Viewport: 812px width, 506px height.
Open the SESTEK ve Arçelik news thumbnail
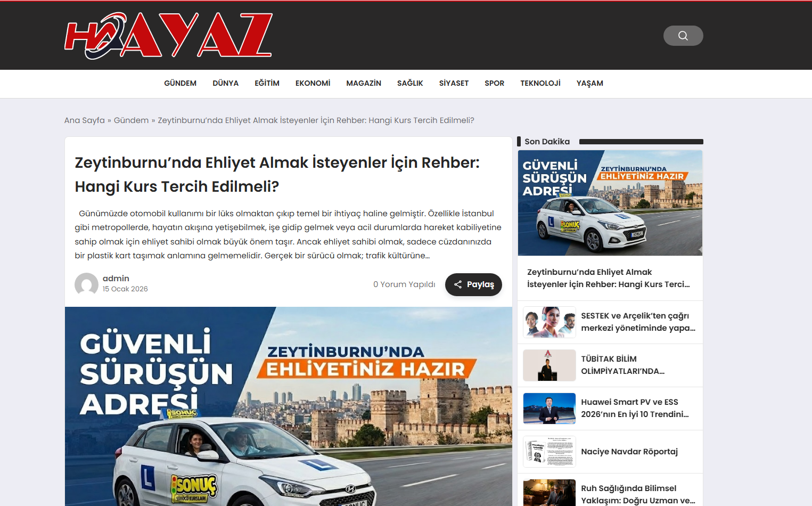pos(549,322)
